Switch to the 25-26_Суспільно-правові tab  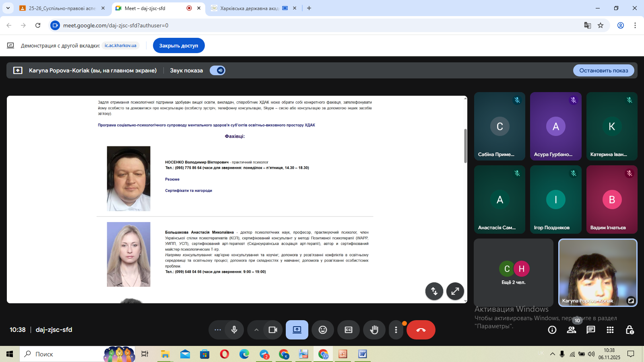[62, 8]
